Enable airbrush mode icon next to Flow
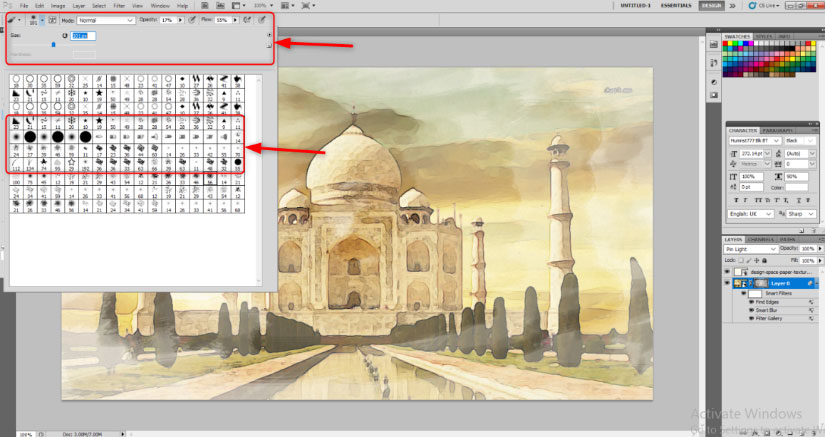825x437 pixels. [247, 20]
